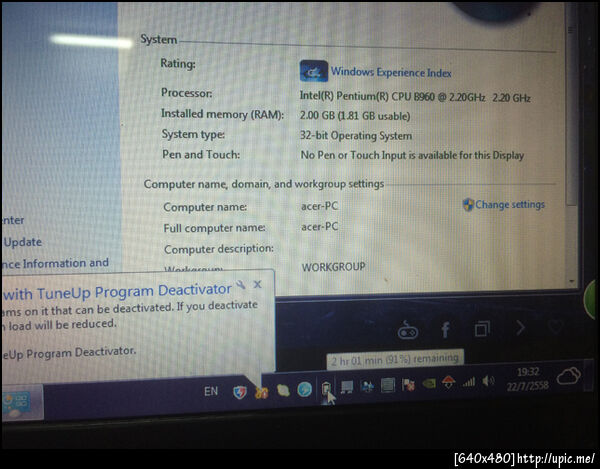600x469 pixels.
Task: Select the 'No Pen or Touch Input' text
Action: pos(412,155)
